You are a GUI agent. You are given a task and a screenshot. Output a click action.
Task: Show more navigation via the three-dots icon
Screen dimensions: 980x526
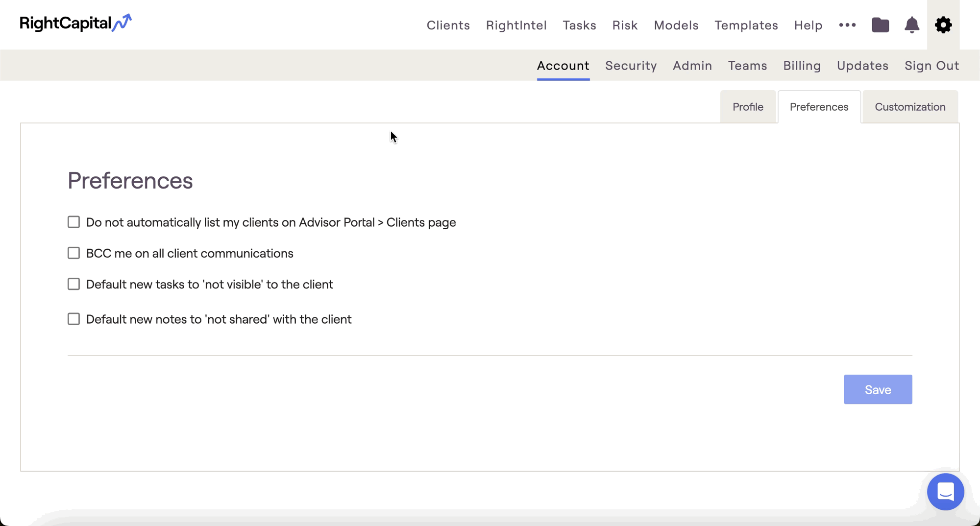[x=847, y=25]
